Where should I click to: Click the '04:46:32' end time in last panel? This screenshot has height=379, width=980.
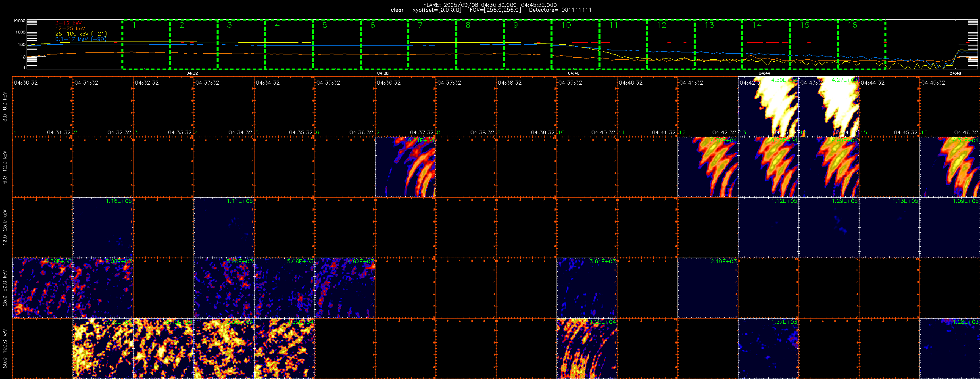[x=966, y=132]
